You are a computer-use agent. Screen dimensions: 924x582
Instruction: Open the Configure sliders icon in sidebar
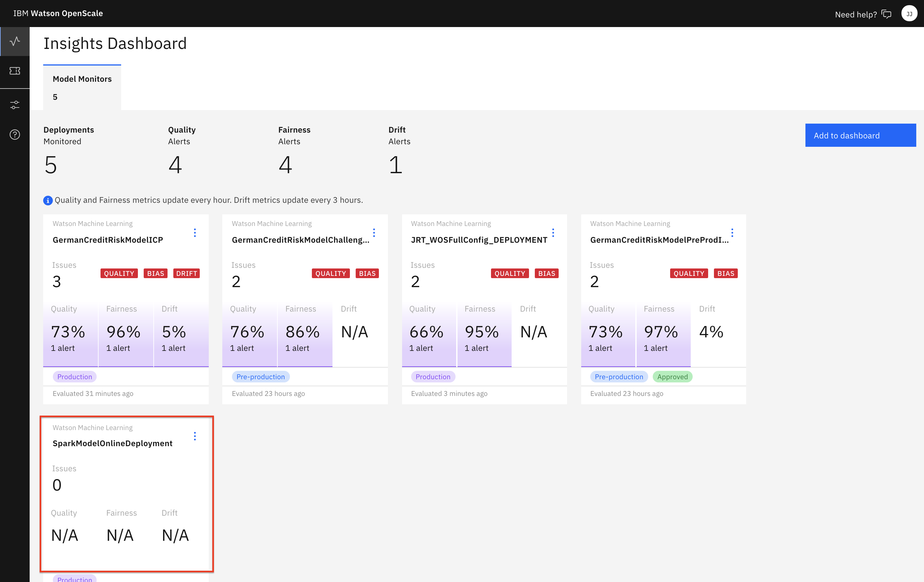[x=14, y=104]
